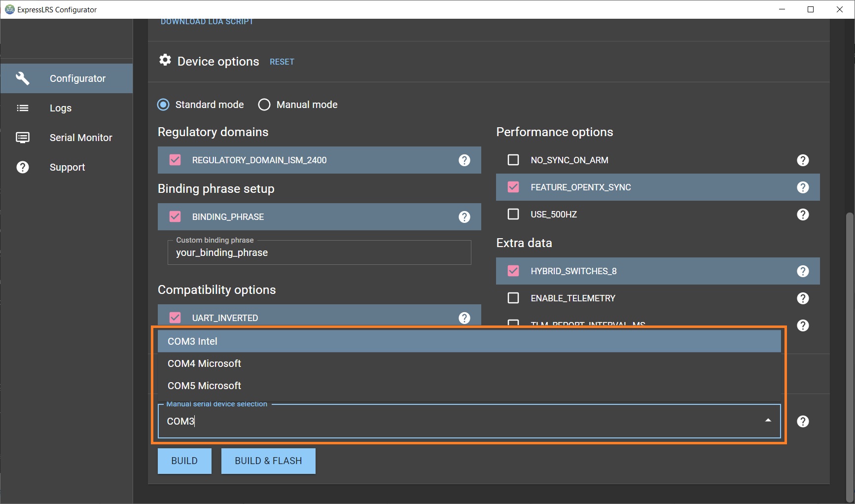Open the Configurator sidebar item
The height and width of the screenshot is (504, 855).
(67, 78)
